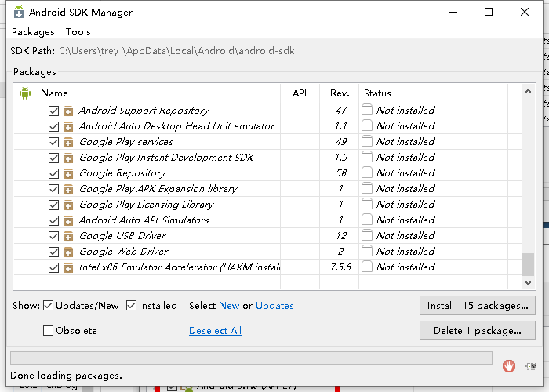The height and width of the screenshot is (392, 549).
Task: Click the API column header
Action: point(300,93)
